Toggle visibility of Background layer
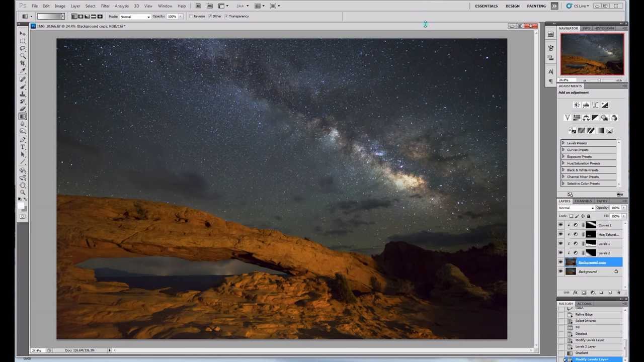644x362 pixels. click(560, 271)
